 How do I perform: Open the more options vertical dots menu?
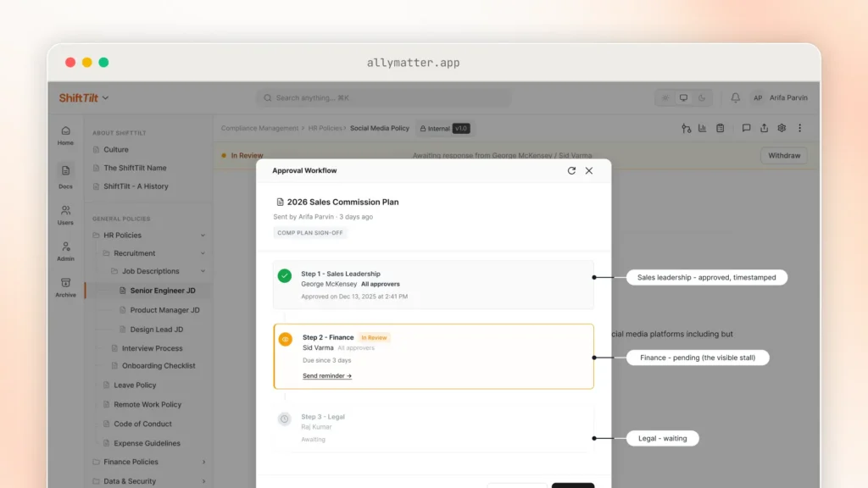(x=800, y=129)
